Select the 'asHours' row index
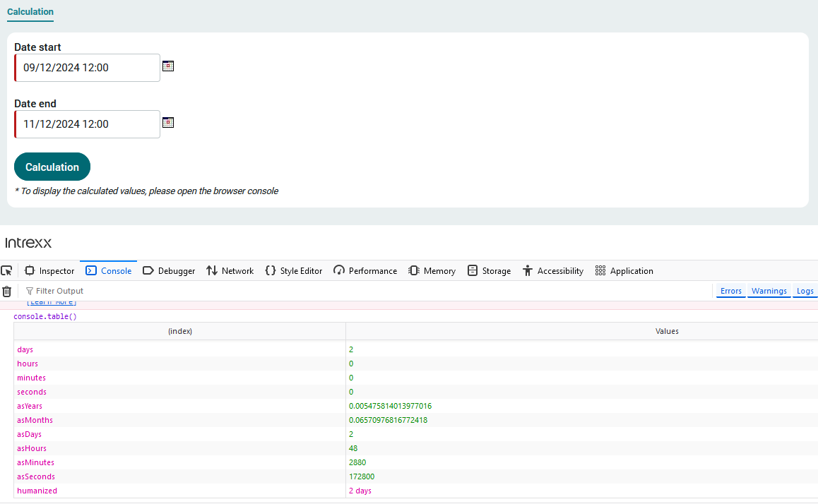Image resolution: width=818 pixels, height=504 pixels. [x=31, y=448]
